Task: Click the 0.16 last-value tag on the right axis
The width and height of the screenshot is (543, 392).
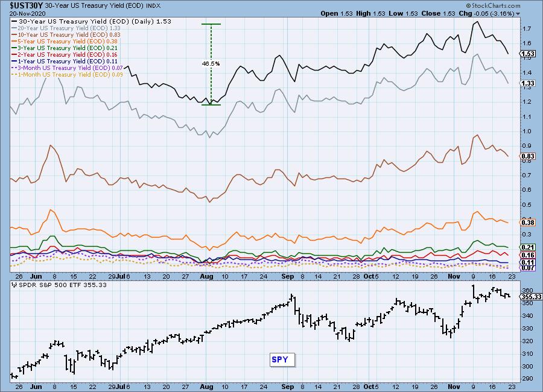Action: pos(527,255)
